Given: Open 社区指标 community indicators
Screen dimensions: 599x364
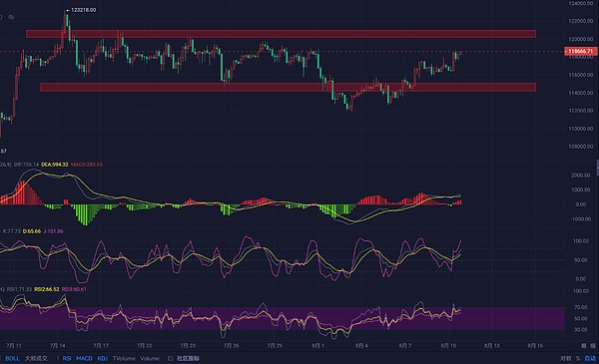Looking at the screenshot, I should [188, 358].
